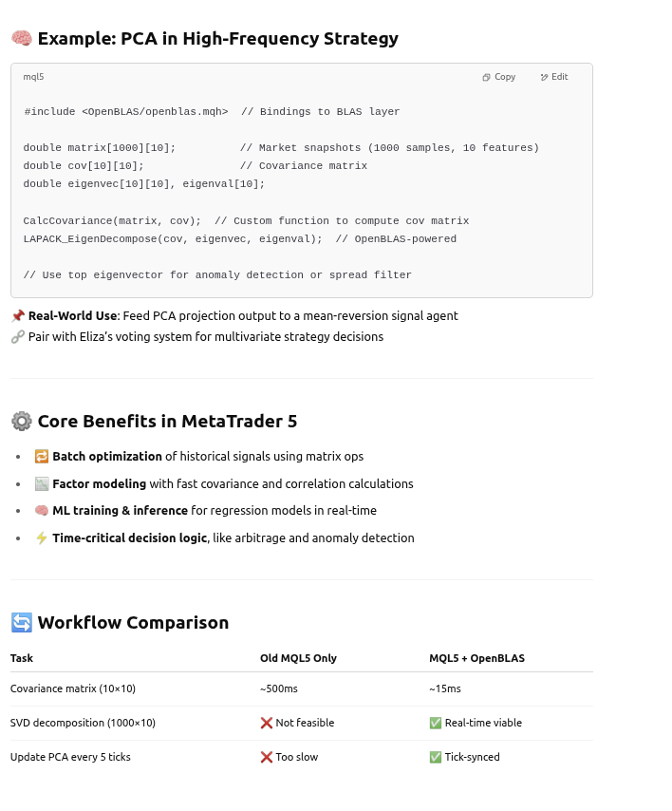Click the lightning bolt icon before Time-critical decision logic
The image size is (672, 811).
click(41, 538)
